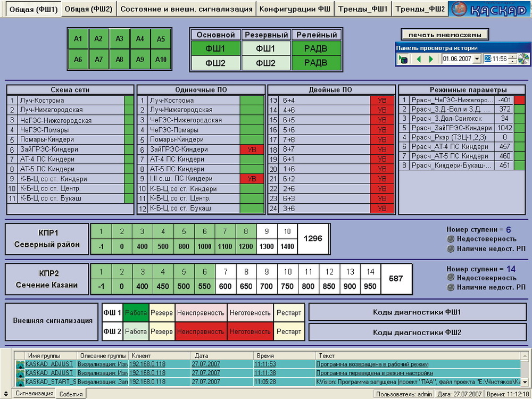Step back with the left green arrow
532x399 pixels.
tap(418, 59)
